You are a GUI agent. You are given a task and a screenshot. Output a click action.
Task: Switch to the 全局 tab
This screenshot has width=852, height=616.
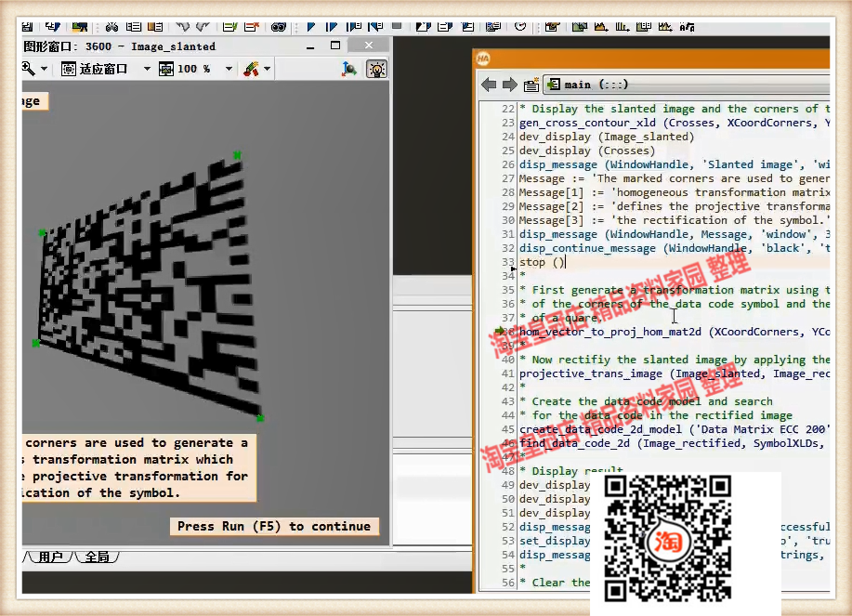98,557
